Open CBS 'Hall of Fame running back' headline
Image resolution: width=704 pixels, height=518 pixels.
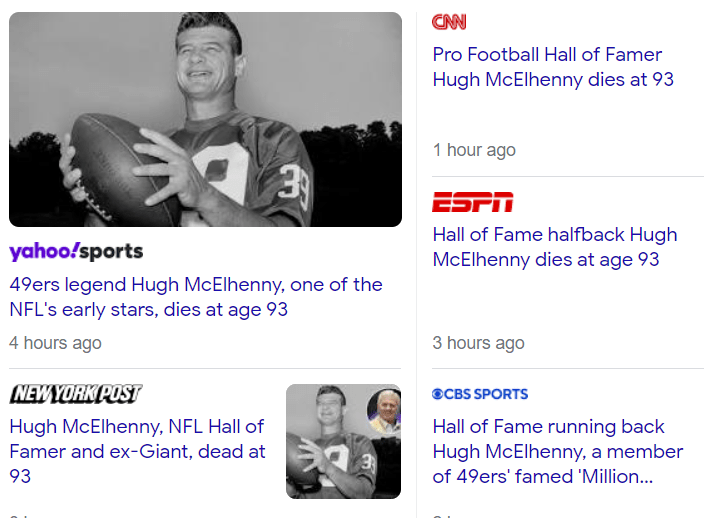point(557,452)
